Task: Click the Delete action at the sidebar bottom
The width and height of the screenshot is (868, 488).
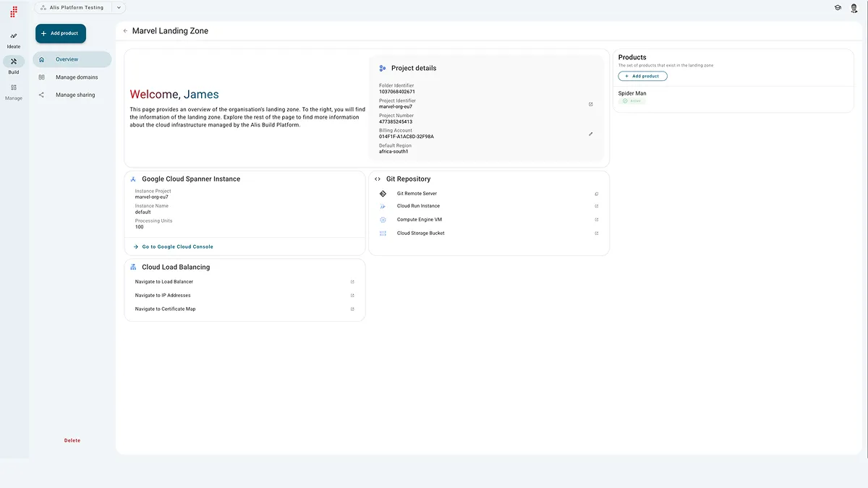Action: pos(72,440)
